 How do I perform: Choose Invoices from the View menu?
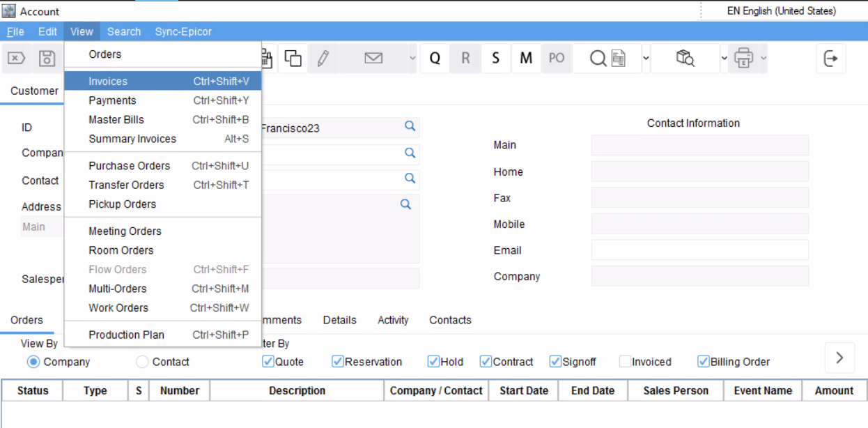coord(108,81)
